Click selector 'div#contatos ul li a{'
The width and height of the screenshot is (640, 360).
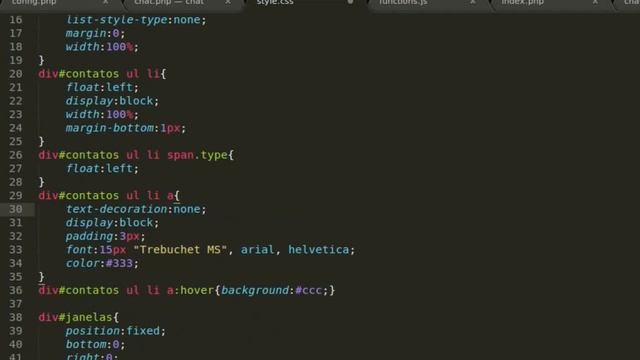click(109, 196)
